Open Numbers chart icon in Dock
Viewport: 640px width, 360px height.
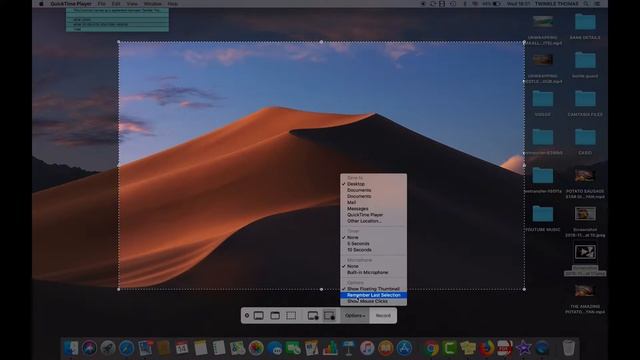330,348
